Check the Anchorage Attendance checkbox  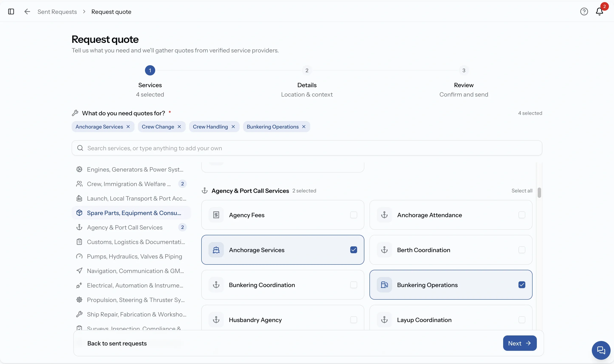pyautogui.click(x=522, y=215)
